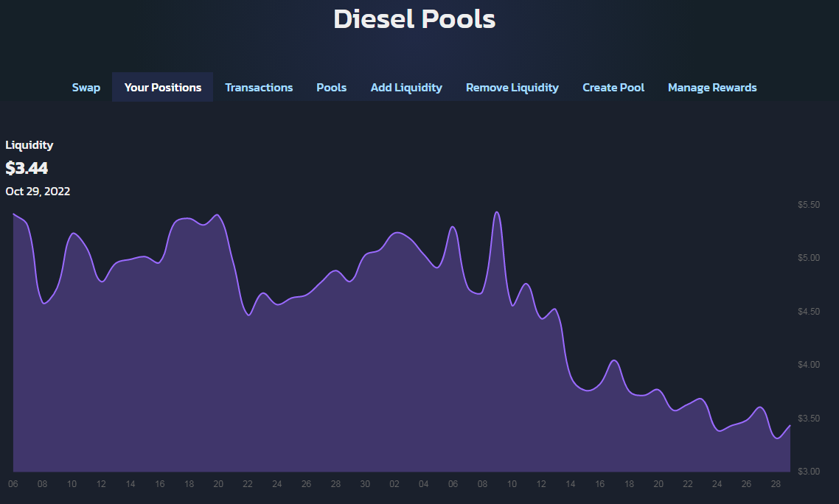Click the last 28 date axis label
839x504 pixels.
pos(776,483)
